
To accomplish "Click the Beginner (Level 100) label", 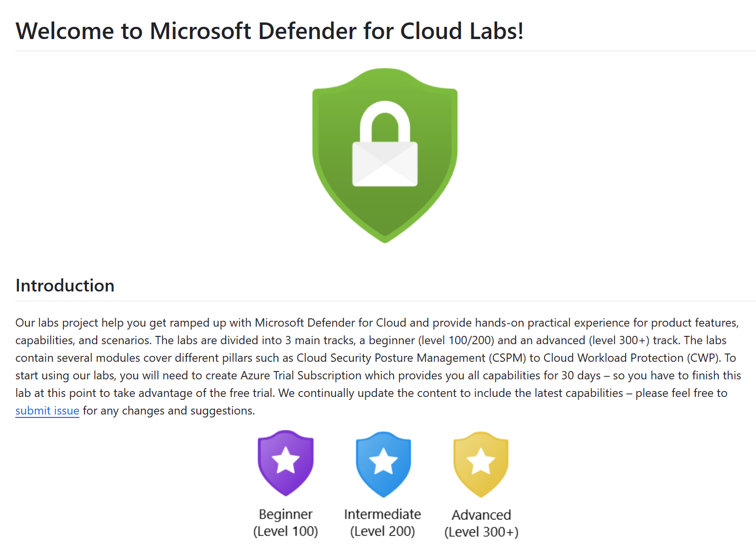I will (286, 522).
